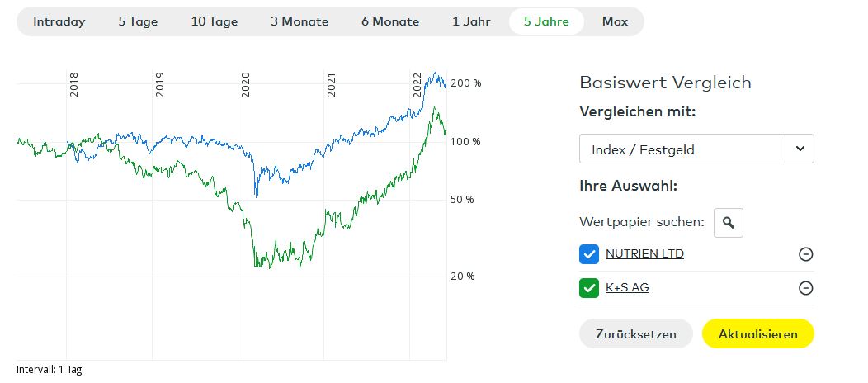Remove K+S AG with its minus icon
Image resolution: width=868 pixels, height=383 pixels.
[806, 288]
